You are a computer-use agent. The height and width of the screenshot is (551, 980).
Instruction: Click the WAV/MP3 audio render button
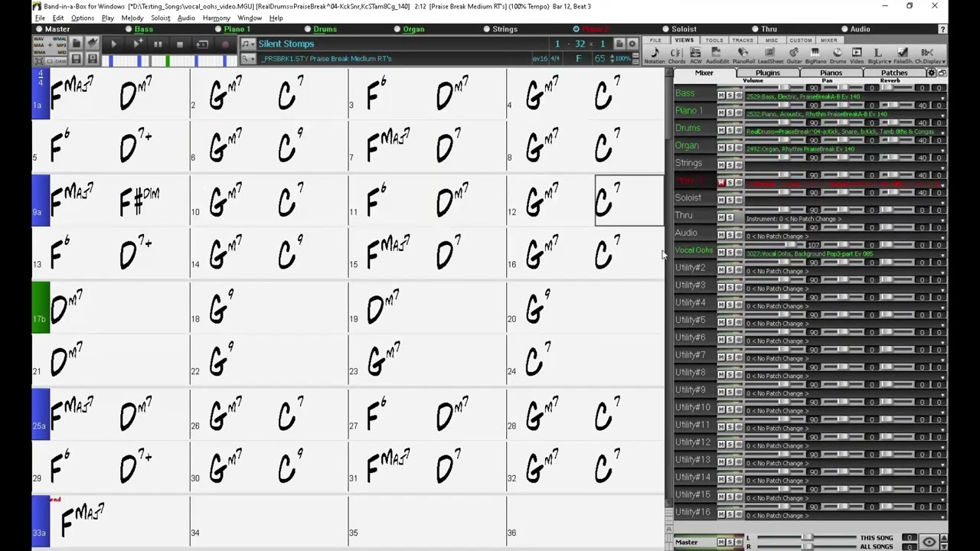(50, 45)
